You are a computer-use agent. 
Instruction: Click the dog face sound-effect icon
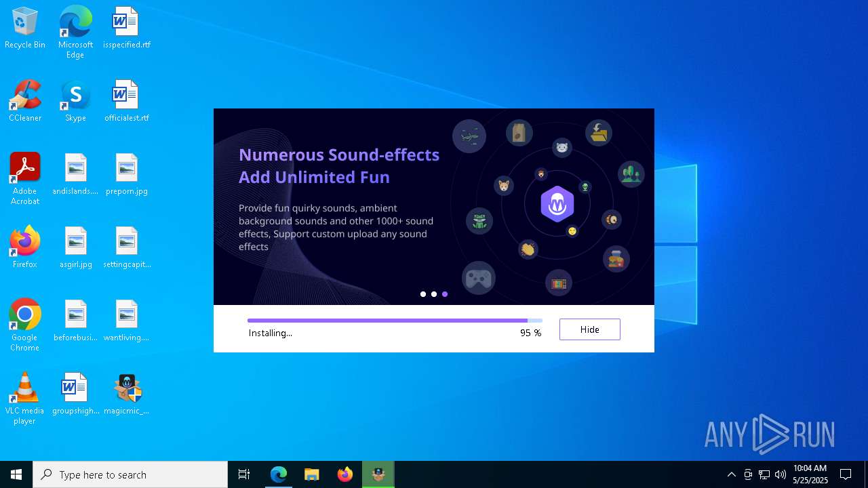[x=504, y=185]
